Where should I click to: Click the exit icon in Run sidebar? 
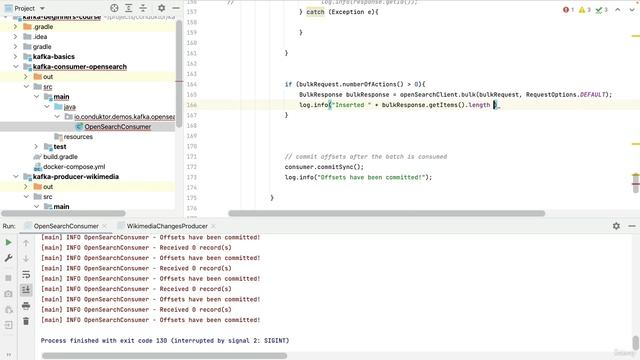pyautogui.click(x=8, y=325)
